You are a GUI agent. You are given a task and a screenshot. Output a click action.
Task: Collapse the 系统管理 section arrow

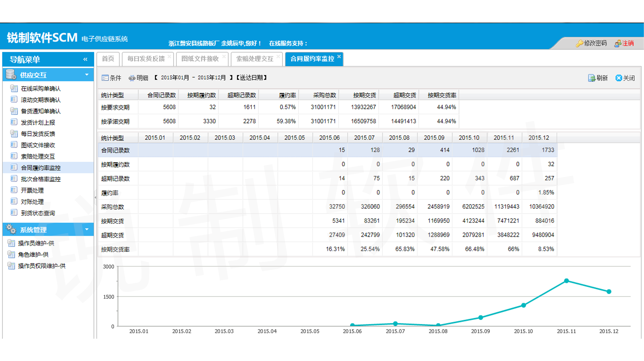click(87, 229)
